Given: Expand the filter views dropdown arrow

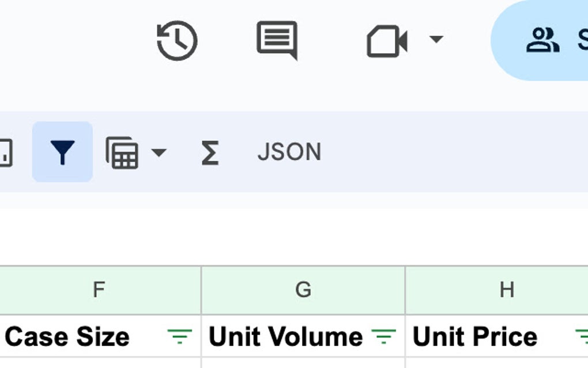Looking at the screenshot, I should [x=158, y=153].
